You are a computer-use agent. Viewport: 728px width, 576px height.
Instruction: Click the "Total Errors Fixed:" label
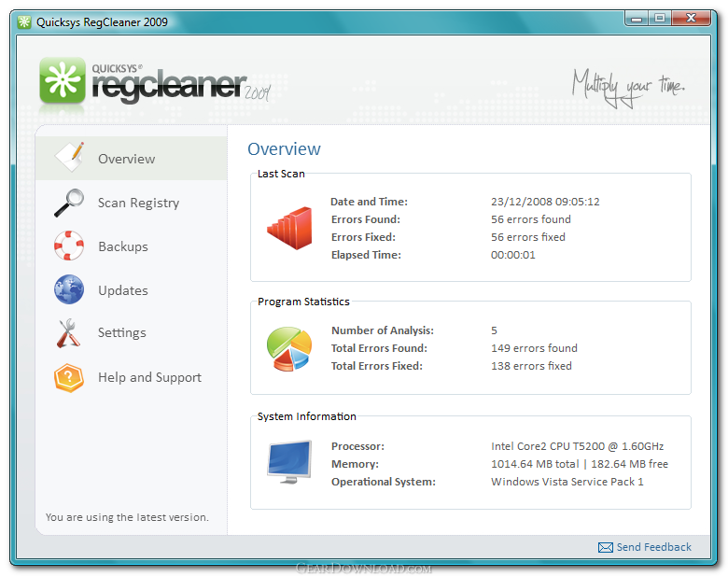(376, 366)
